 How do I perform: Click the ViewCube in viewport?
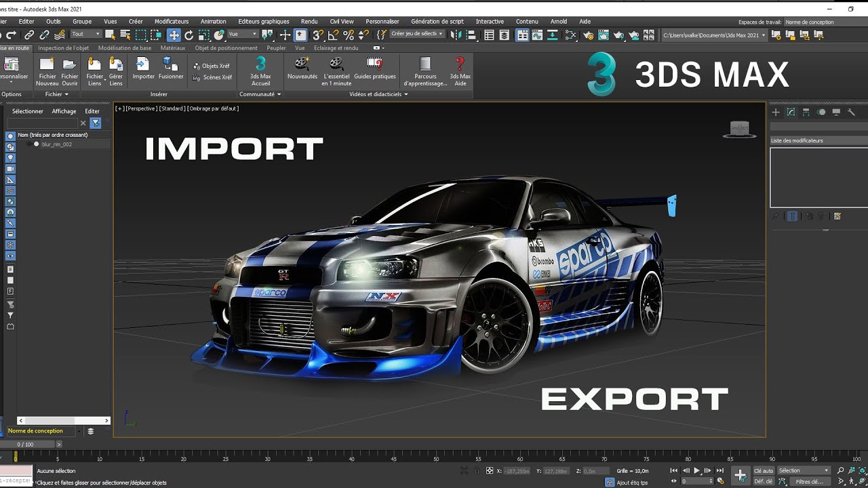pos(739,129)
